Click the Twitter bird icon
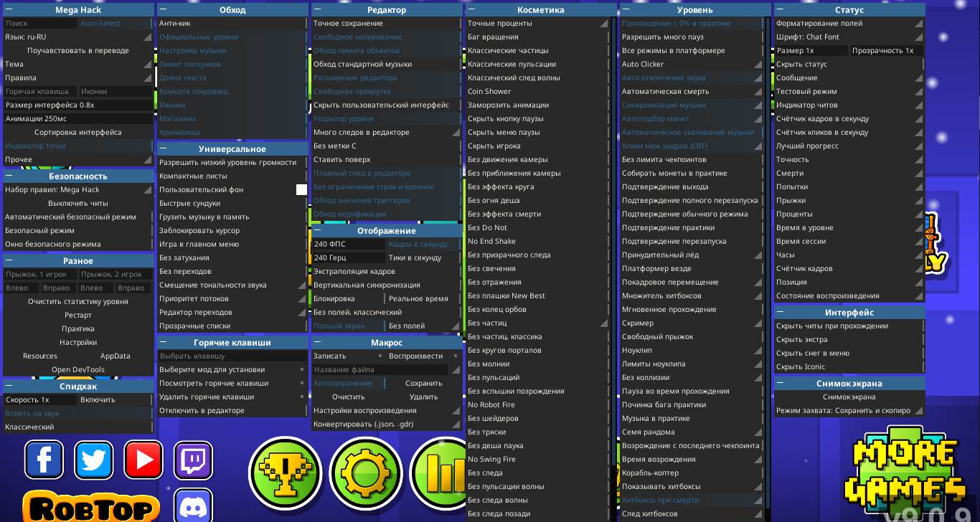 coord(93,460)
